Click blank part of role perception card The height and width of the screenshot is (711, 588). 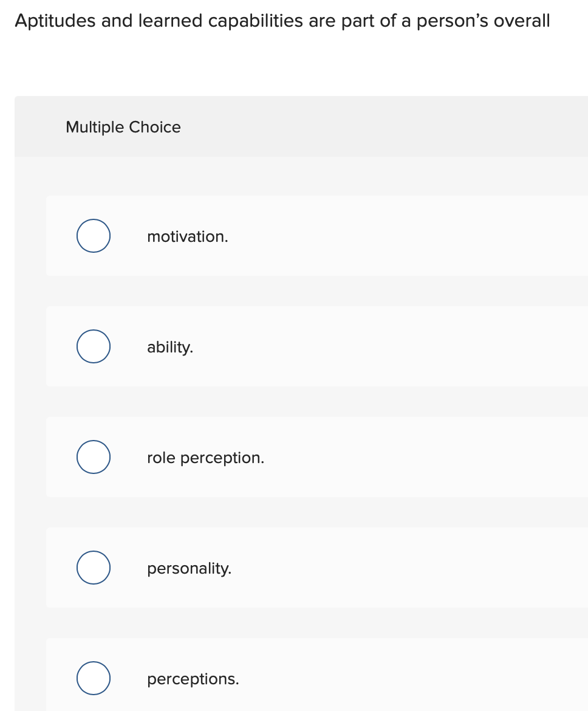(425, 458)
